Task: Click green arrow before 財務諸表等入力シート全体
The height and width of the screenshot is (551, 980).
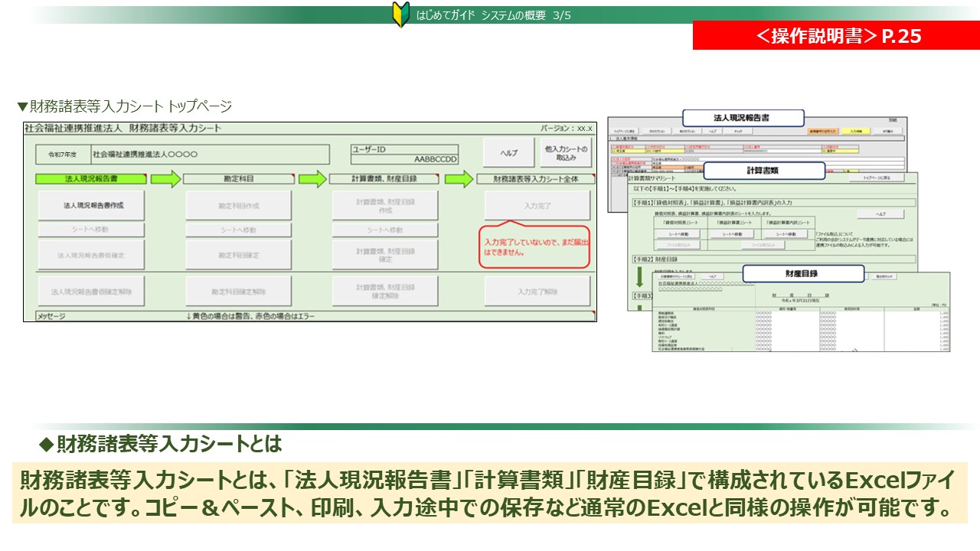Action: 459,180
